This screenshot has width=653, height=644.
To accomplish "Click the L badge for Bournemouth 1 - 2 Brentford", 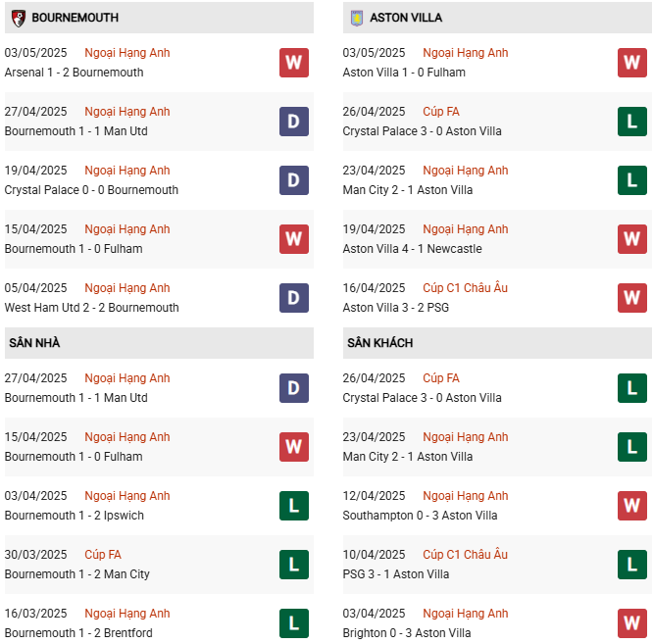I will [x=293, y=623].
